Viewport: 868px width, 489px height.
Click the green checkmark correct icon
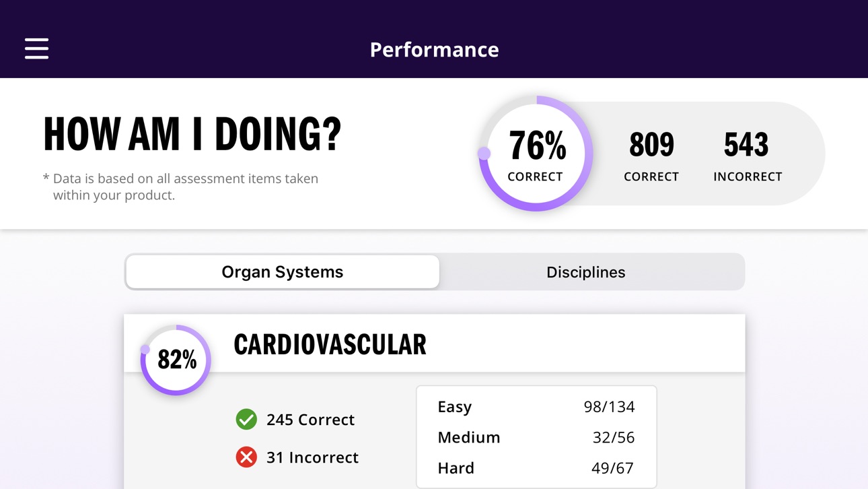coord(246,419)
